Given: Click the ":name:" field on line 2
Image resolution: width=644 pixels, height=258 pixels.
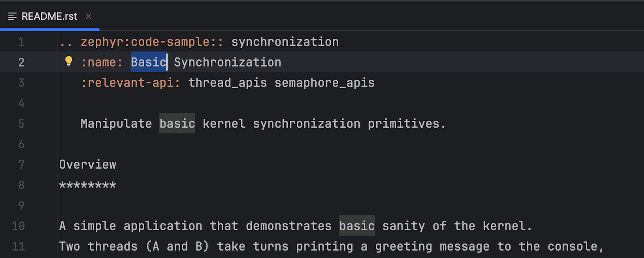Looking at the screenshot, I should click(102, 62).
